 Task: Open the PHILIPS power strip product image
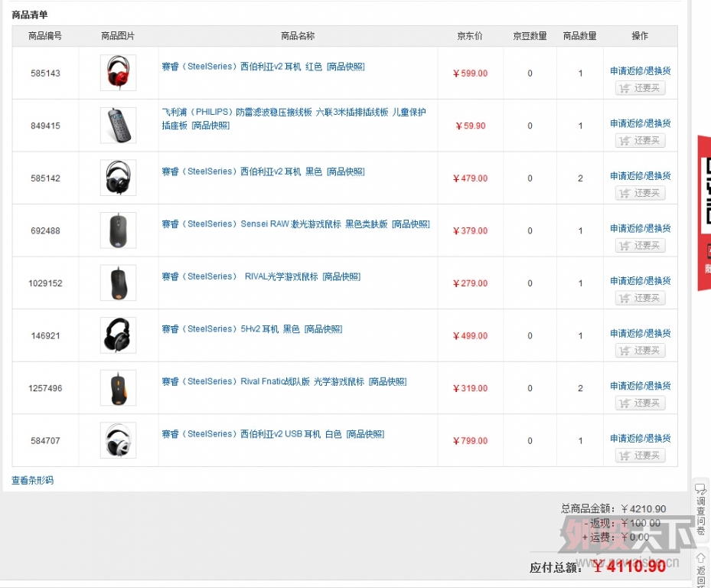[x=118, y=126]
